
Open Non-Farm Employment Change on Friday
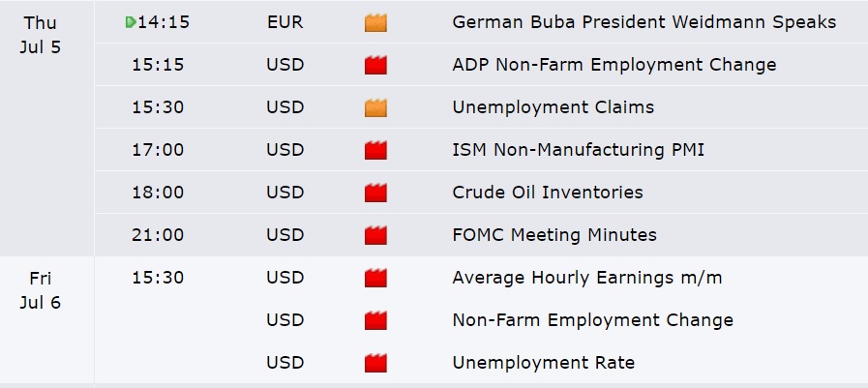(x=592, y=320)
